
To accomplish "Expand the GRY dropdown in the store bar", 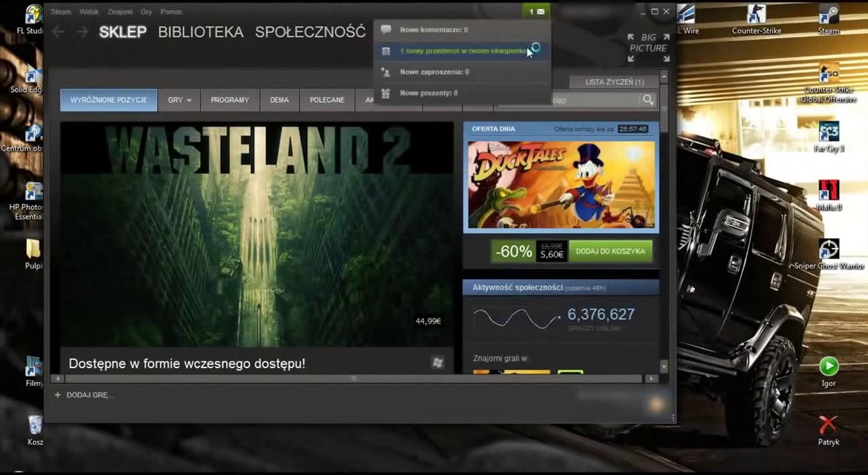I will click(x=179, y=100).
